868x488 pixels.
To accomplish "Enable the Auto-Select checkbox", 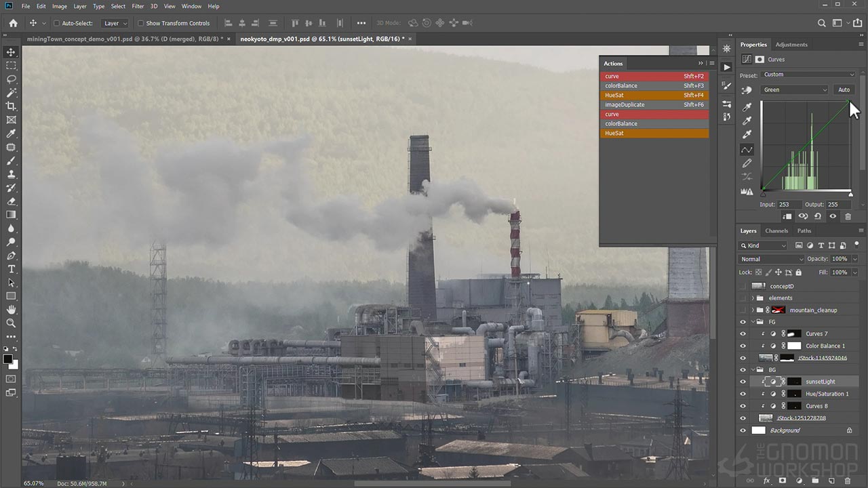I will coord(57,23).
